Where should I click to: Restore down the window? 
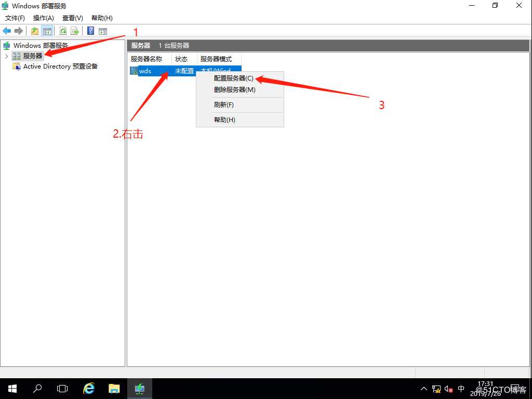click(495, 6)
